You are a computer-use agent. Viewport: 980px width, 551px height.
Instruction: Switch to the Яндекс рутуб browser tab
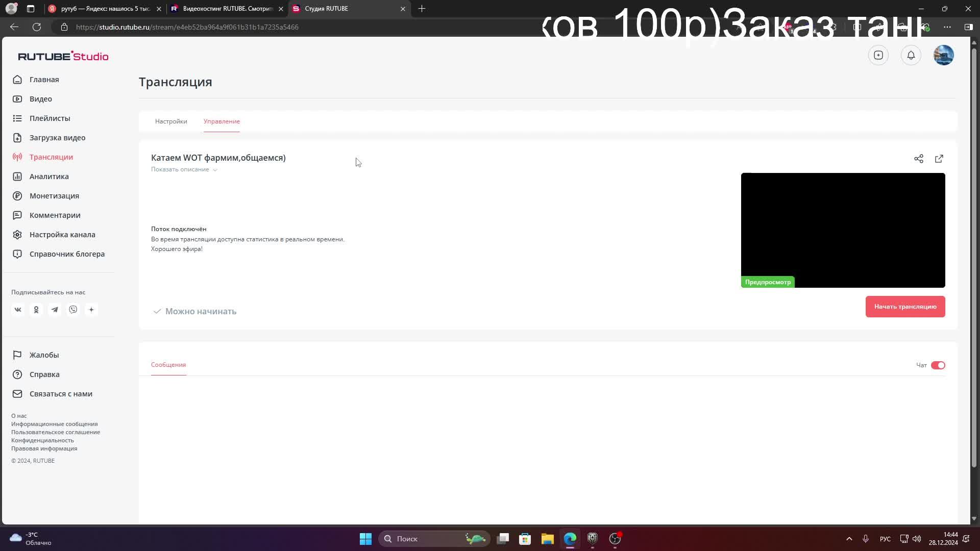tap(105, 9)
